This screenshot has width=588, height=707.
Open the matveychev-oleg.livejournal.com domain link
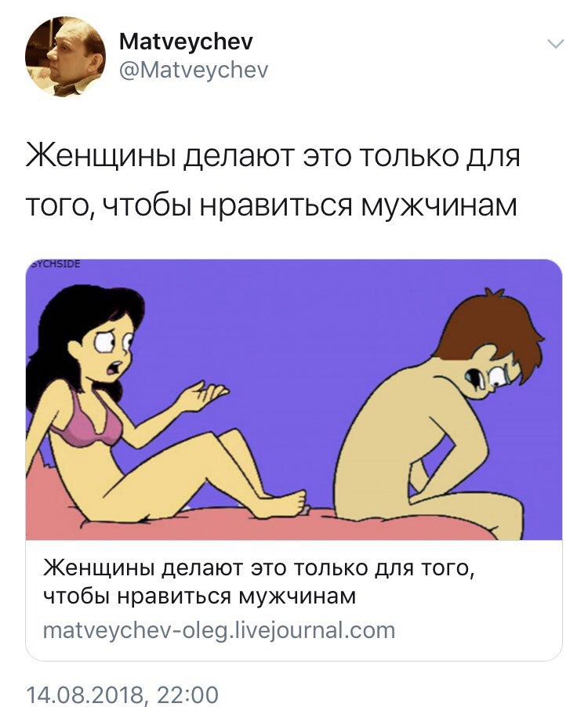tap(219, 630)
